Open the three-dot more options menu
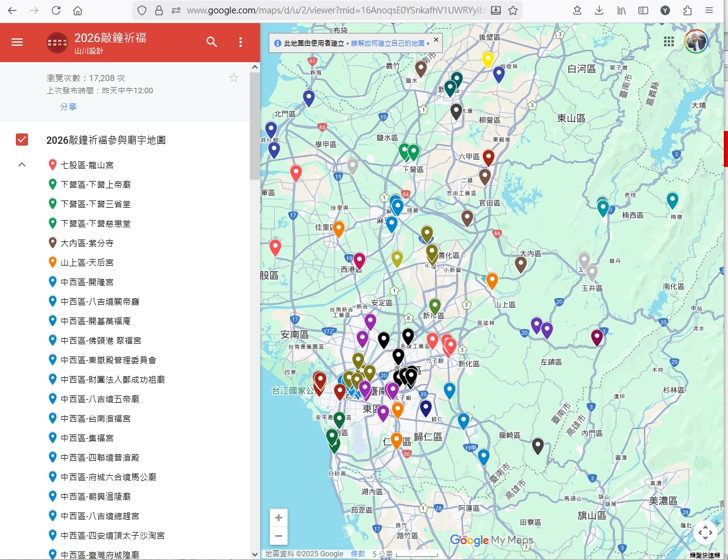This screenshot has width=728, height=560. (241, 42)
